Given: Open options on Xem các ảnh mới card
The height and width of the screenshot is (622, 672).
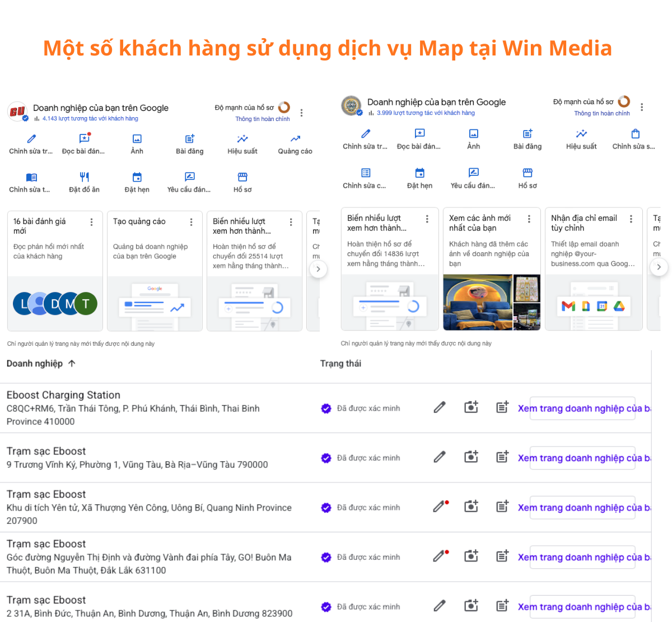Looking at the screenshot, I should coord(529,219).
